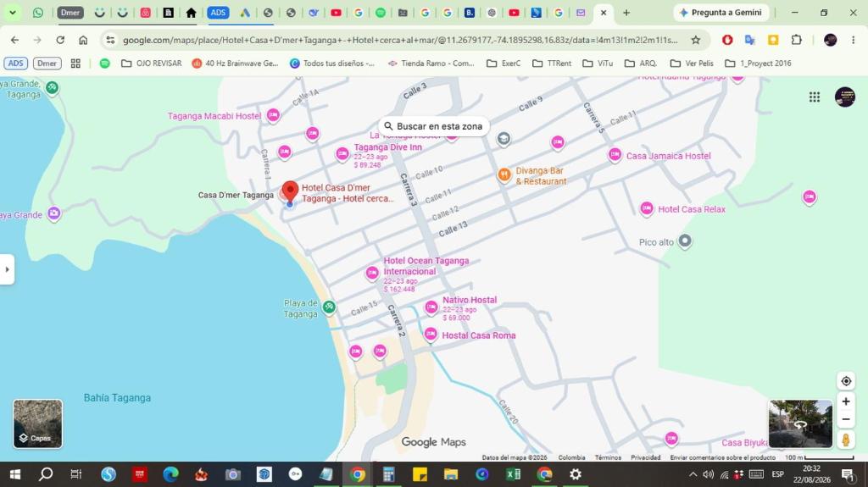868x487 pixels.
Task: Open the Casa Biyuka hotel pin
Action: [x=671, y=439]
